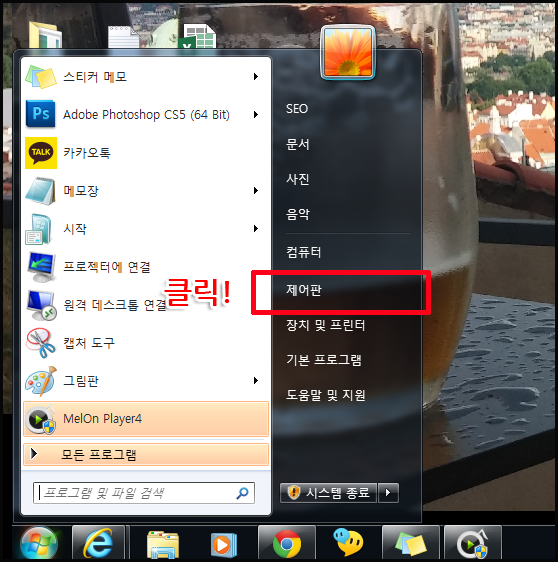This screenshot has width=558, height=562.
Task: Select the 프로젝터에 연결 label
Action: (107, 267)
